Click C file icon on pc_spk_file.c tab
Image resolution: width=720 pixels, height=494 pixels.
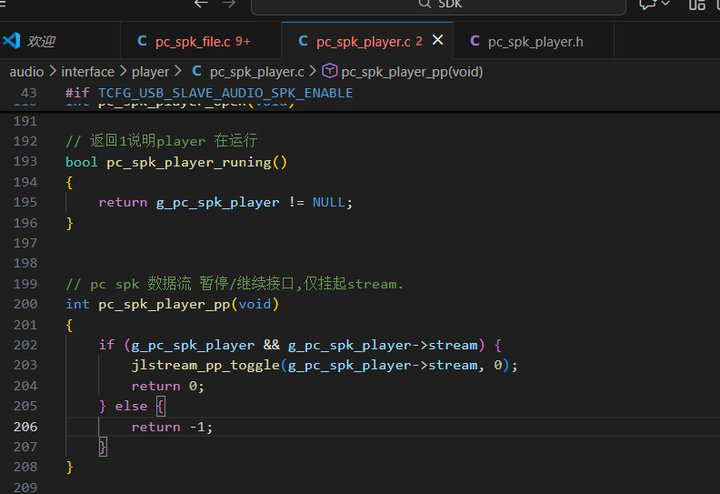click(142, 41)
